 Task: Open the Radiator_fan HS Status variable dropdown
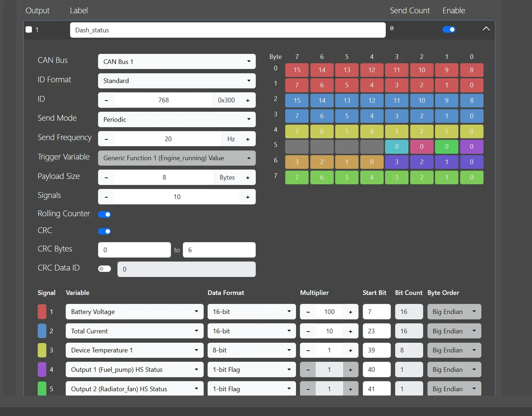tap(135, 389)
